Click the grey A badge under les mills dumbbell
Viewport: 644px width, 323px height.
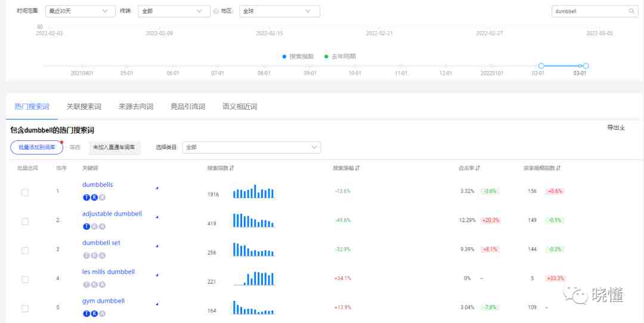[x=103, y=284]
